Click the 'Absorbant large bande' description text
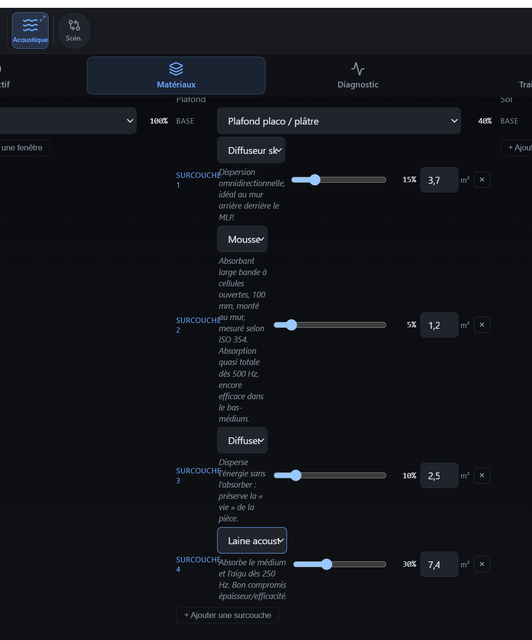Screen dimensions: 532x640 point(243,340)
